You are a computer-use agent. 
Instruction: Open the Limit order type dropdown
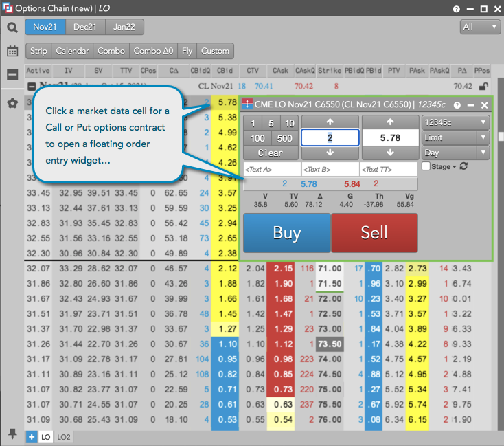tap(455, 137)
